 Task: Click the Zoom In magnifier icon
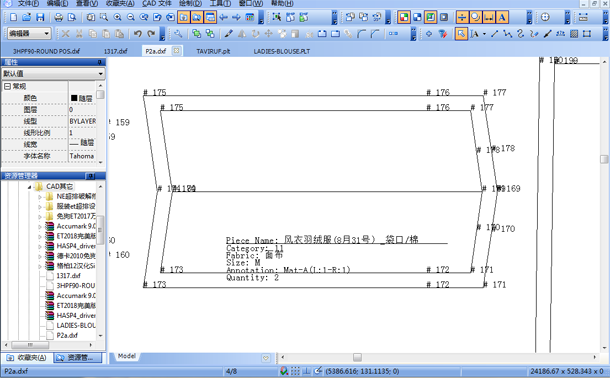(x=117, y=17)
